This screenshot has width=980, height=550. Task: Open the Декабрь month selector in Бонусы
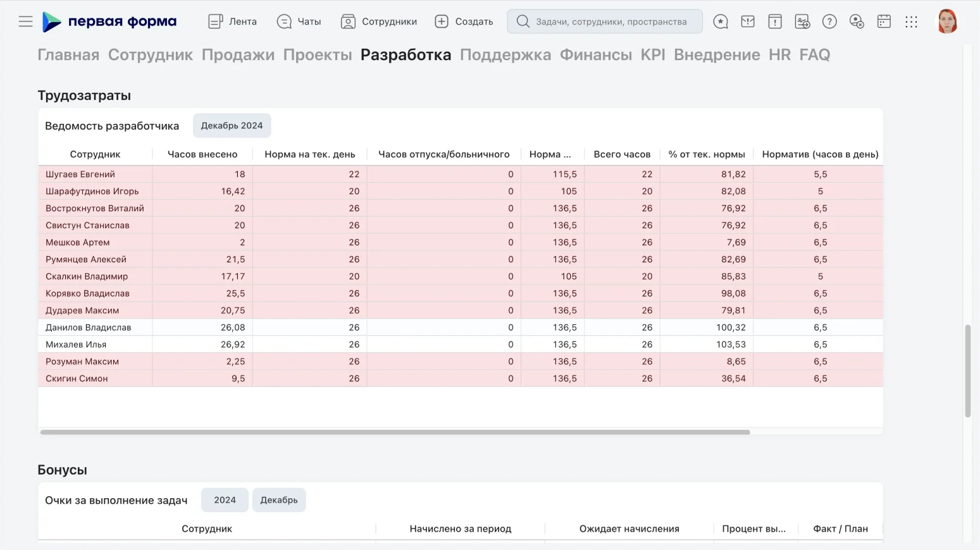[x=279, y=500]
